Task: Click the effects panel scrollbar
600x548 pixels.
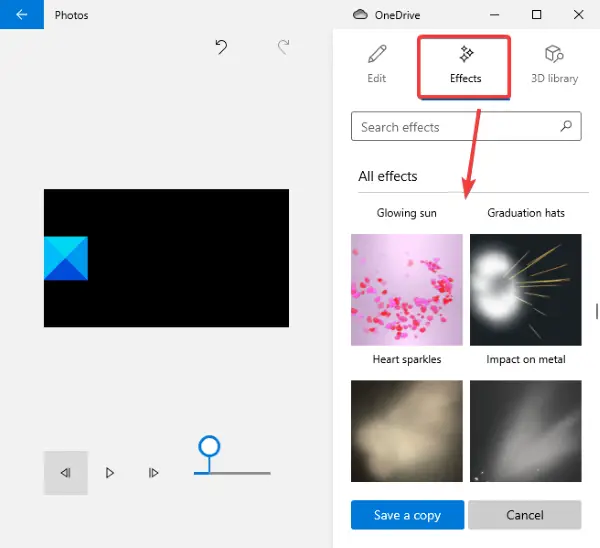Action: point(597,311)
